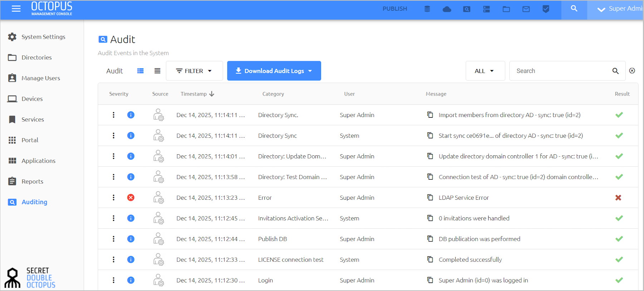Screen dimensions: 644x291
Task: Click timestamp 'Dec 14, 2025, 11:13:58'
Action: (210, 177)
